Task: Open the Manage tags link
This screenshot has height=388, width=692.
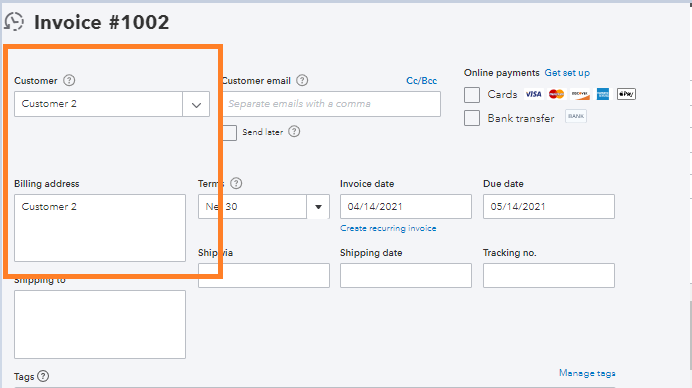Action: pyautogui.click(x=587, y=373)
